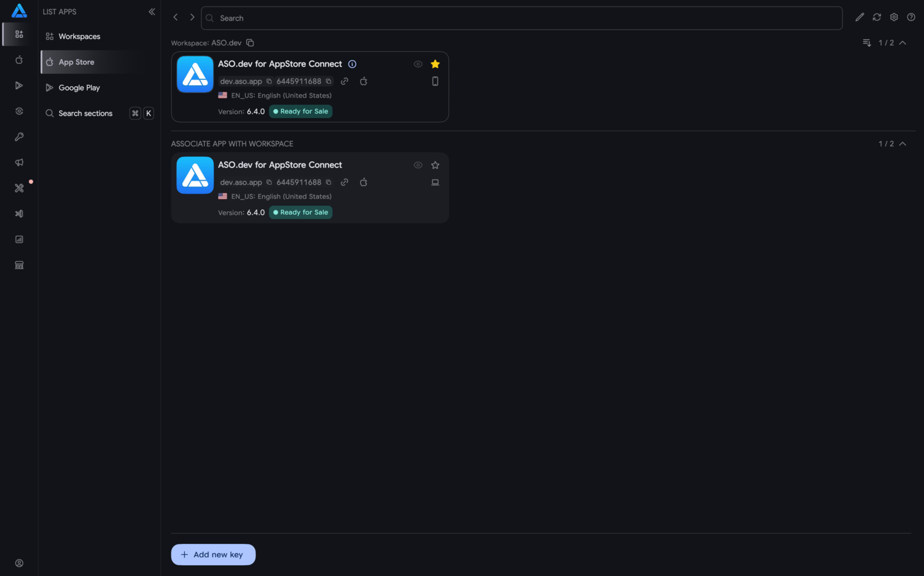Image resolution: width=924 pixels, height=576 pixels.
Task: Select App Store in the List Apps sidebar
Action: [x=99, y=62]
